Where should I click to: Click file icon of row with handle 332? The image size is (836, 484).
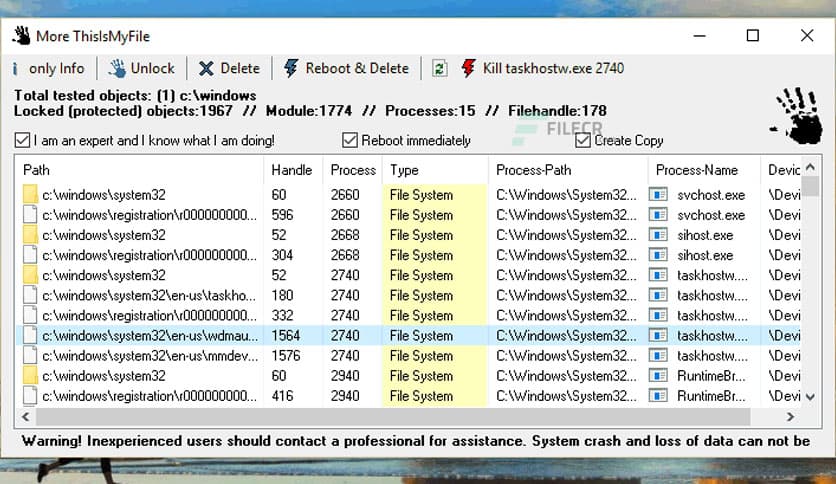tap(30, 316)
